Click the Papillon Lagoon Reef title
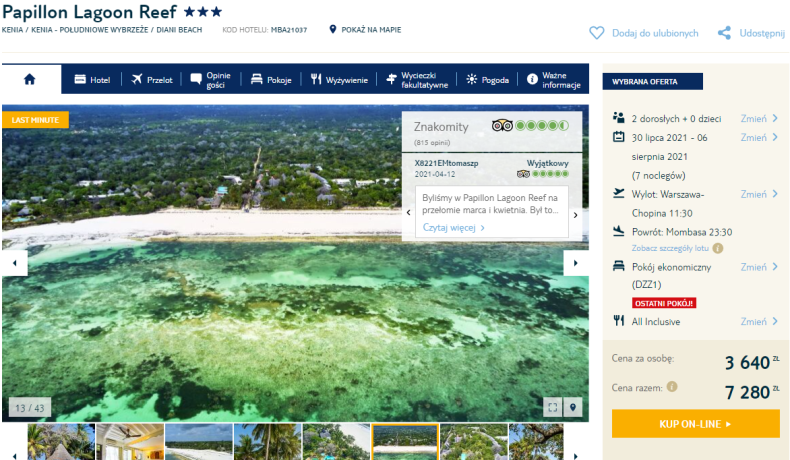 (x=89, y=12)
